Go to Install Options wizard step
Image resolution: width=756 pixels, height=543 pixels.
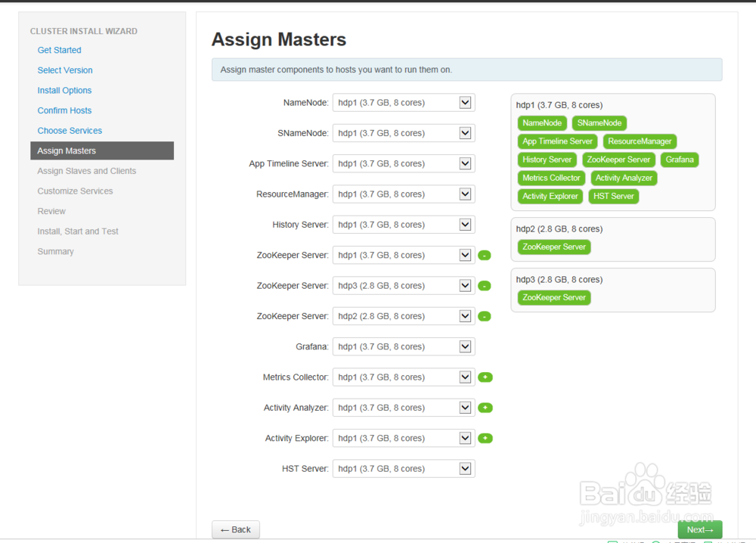pyautogui.click(x=64, y=90)
